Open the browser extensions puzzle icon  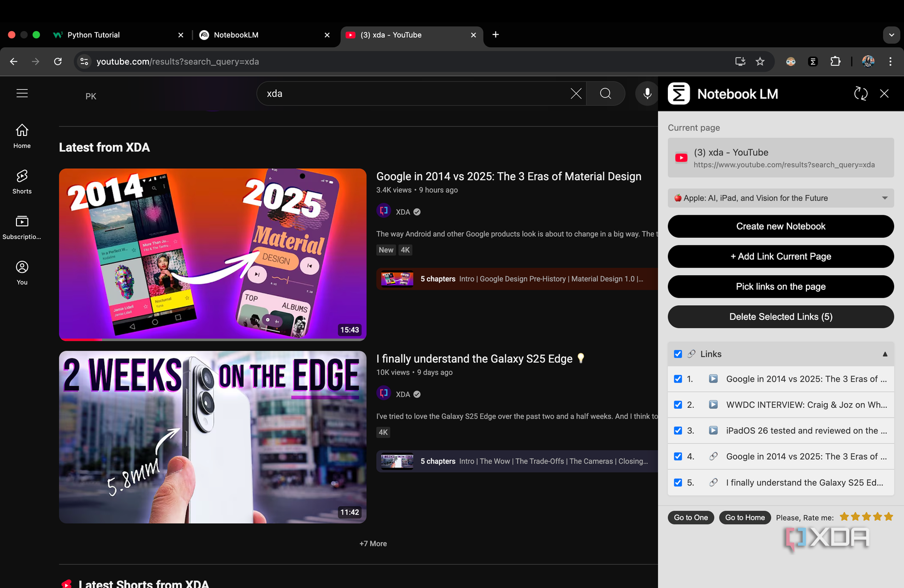(x=836, y=61)
